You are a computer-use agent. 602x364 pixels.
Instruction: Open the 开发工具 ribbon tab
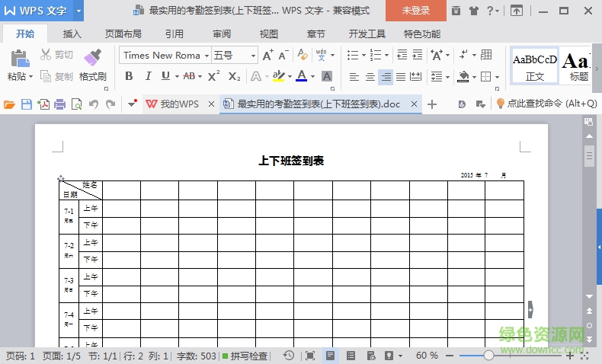point(367,34)
